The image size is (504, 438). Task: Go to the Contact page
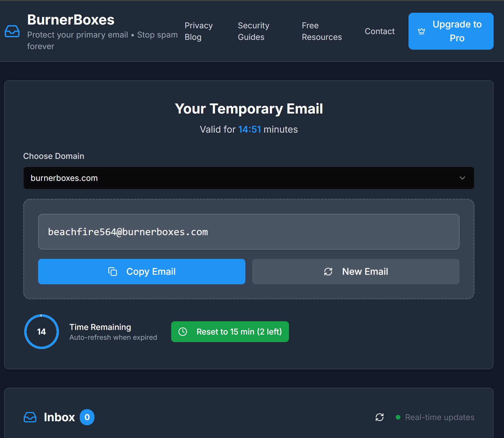380,31
